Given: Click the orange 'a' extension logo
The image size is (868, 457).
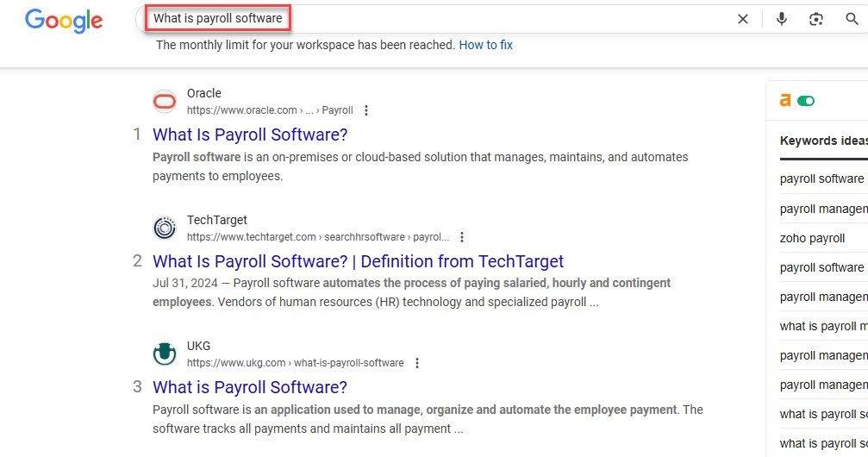Looking at the screenshot, I should [785, 100].
